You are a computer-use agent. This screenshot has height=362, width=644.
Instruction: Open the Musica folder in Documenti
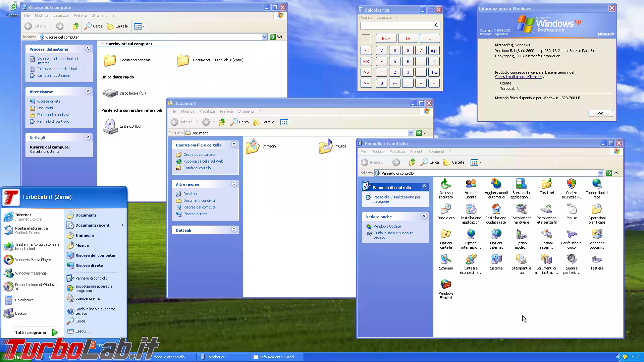tap(325, 146)
